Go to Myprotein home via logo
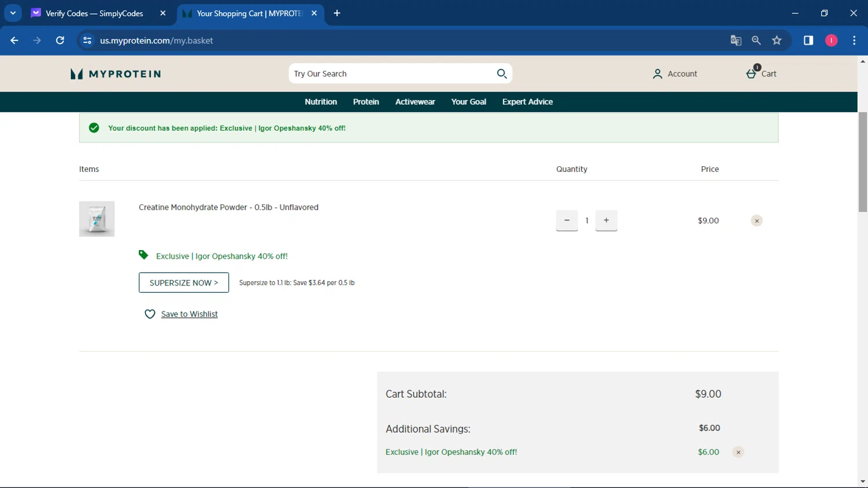The height and width of the screenshot is (488, 868). coord(116,74)
